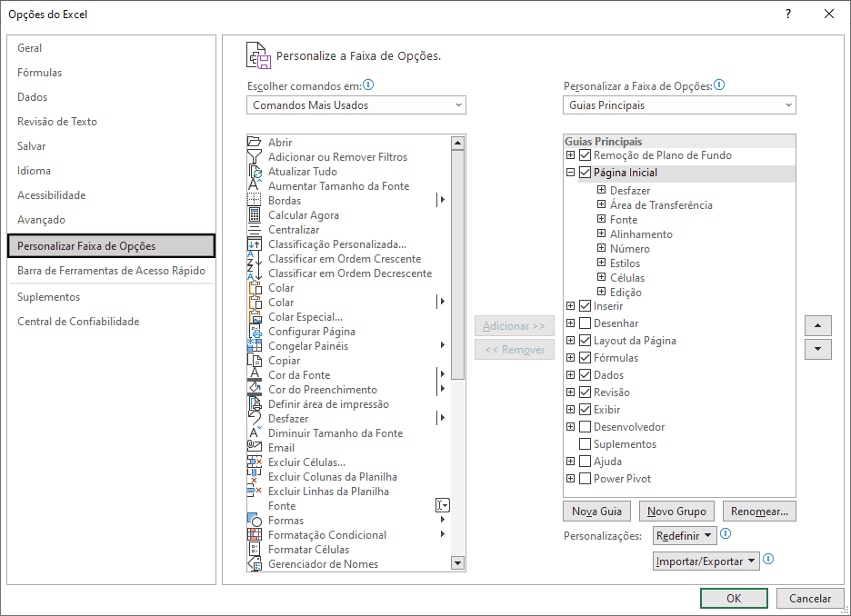851x616 pixels.
Task: Select the Abrir folder icon command
Action: click(254, 142)
